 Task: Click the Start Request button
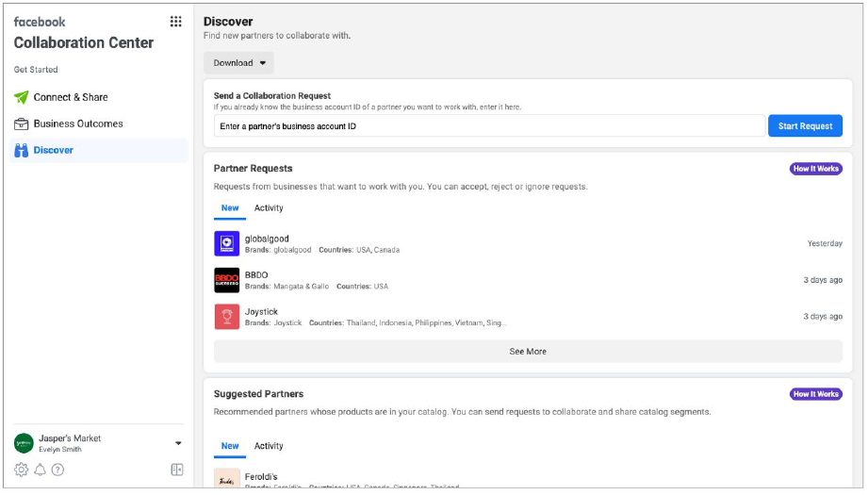[804, 126]
